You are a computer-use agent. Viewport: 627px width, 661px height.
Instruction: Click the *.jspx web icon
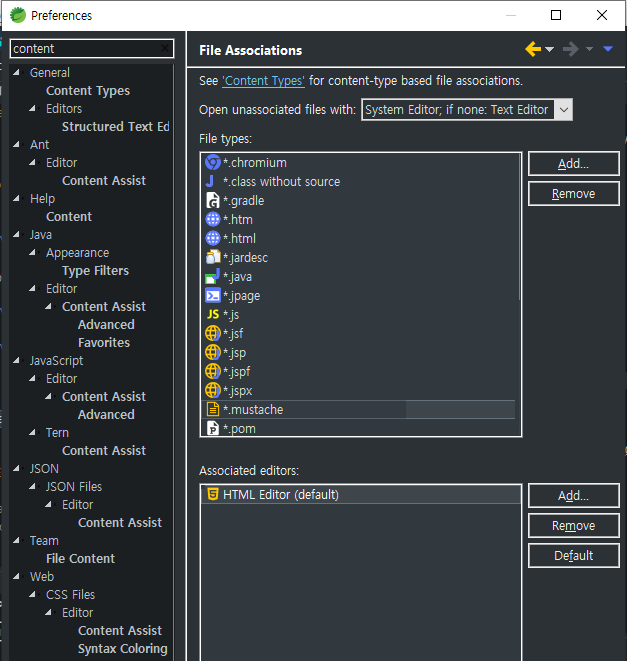tap(213, 390)
